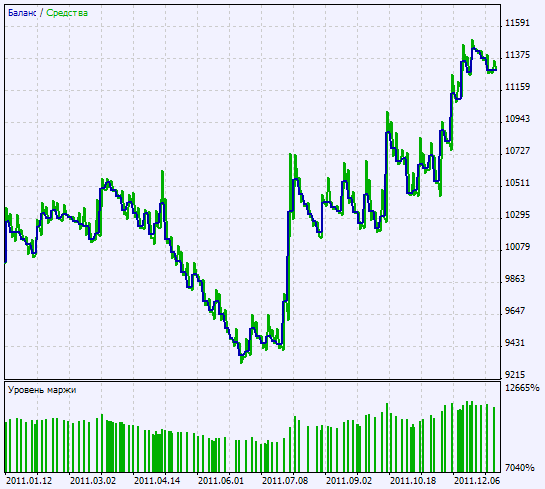Viewport: 545px width, 489px height.
Task: Click the 12665% margin level label
Action: [522, 388]
